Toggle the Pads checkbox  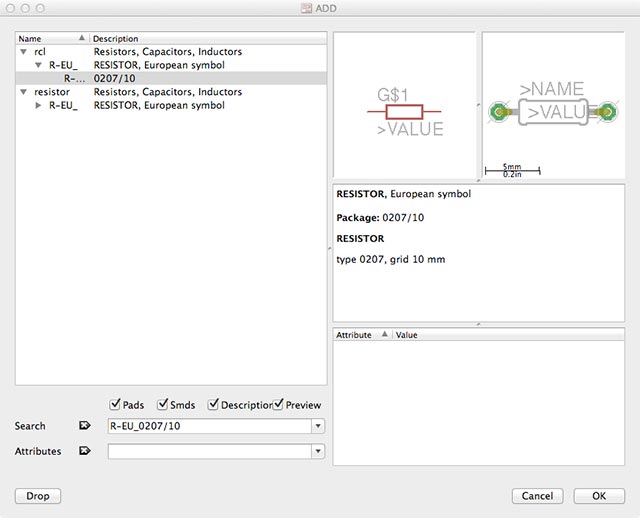(115, 405)
